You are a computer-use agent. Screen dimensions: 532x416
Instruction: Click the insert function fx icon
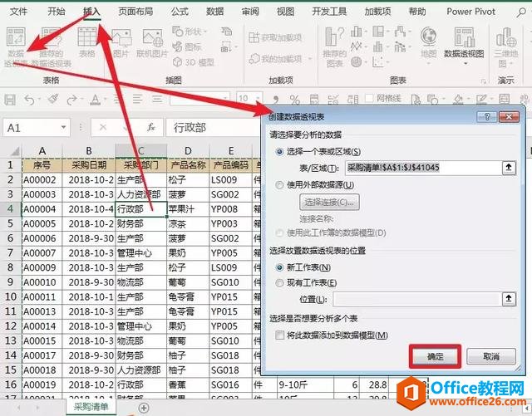pos(151,128)
